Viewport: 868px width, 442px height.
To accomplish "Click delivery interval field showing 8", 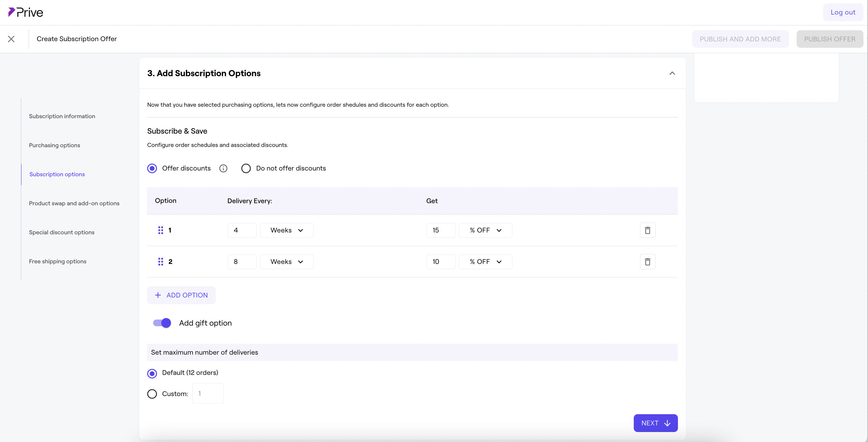I will click(242, 262).
